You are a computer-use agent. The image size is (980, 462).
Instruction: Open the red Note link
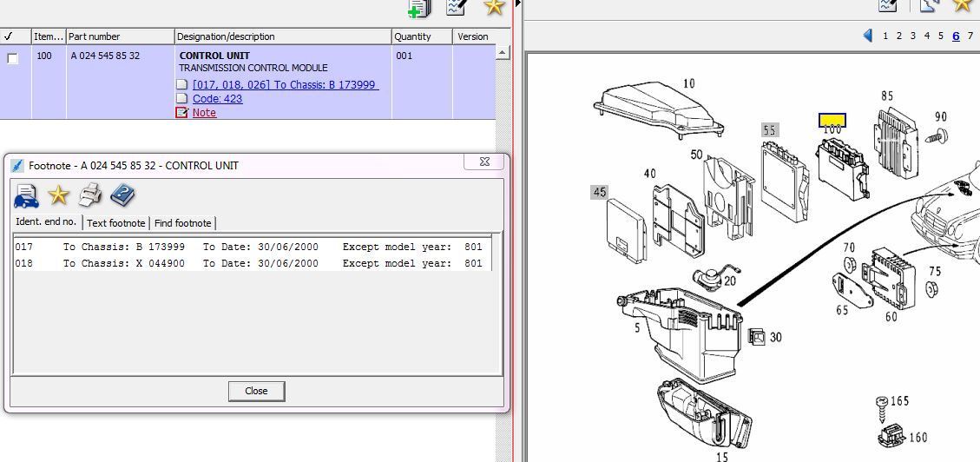(204, 113)
